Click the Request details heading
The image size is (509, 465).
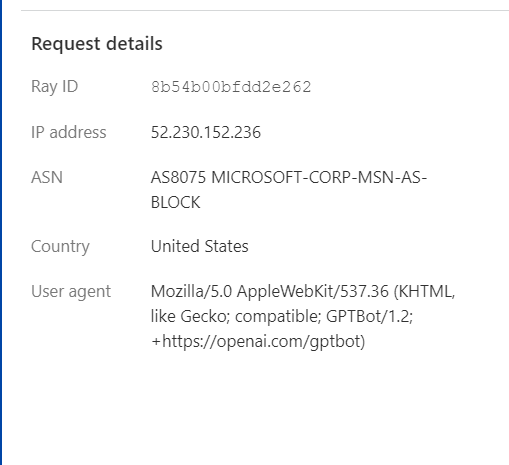click(97, 44)
